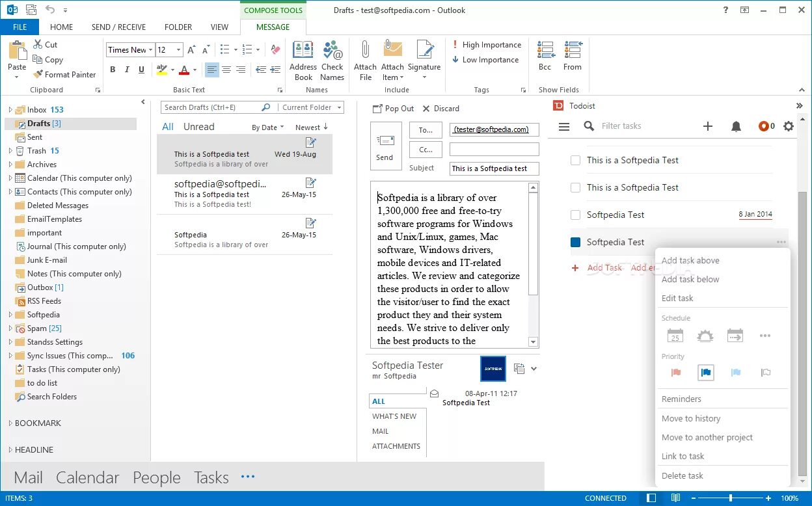Check second 'This is a Softpedia Test' task
The height and width of the screenshot is (506, 812).
(x=575, y=187)
